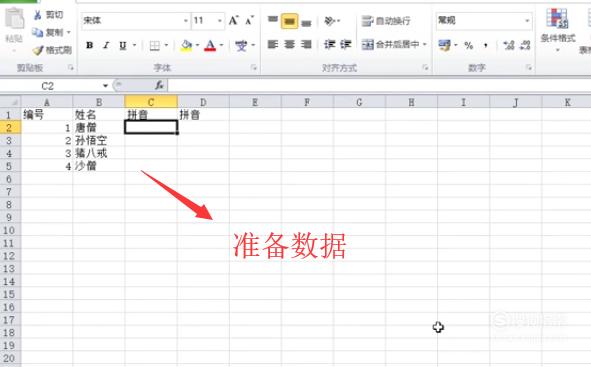Open font color dropdown arrow

pos(221,45)
